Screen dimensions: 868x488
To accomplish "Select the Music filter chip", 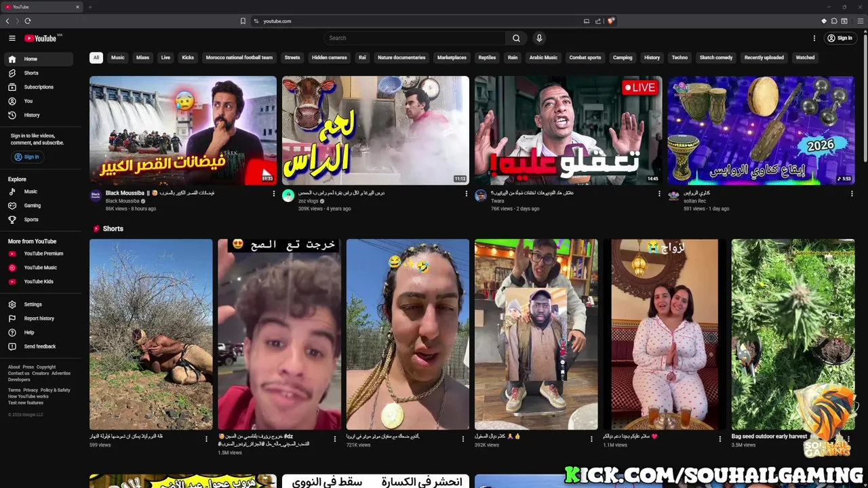I will (118, 58).
